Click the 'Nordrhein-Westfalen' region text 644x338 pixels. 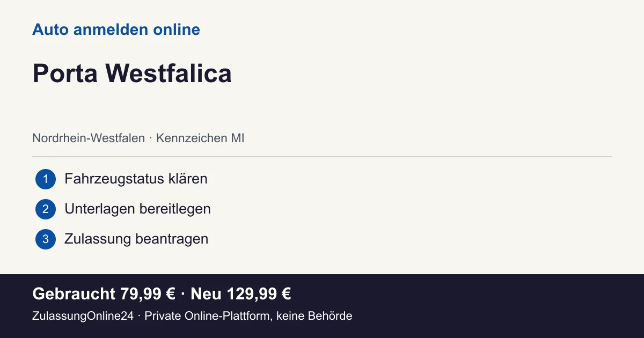(89, 138)
